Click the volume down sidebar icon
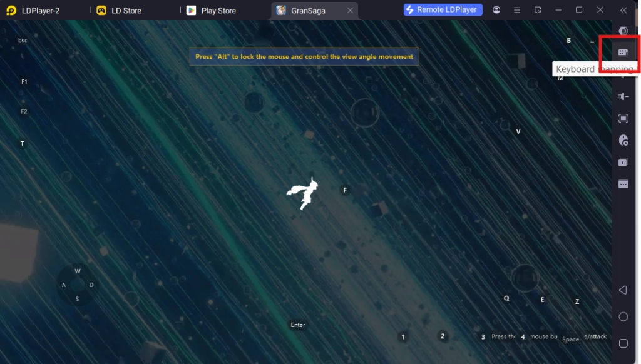 tap(623, 96)
